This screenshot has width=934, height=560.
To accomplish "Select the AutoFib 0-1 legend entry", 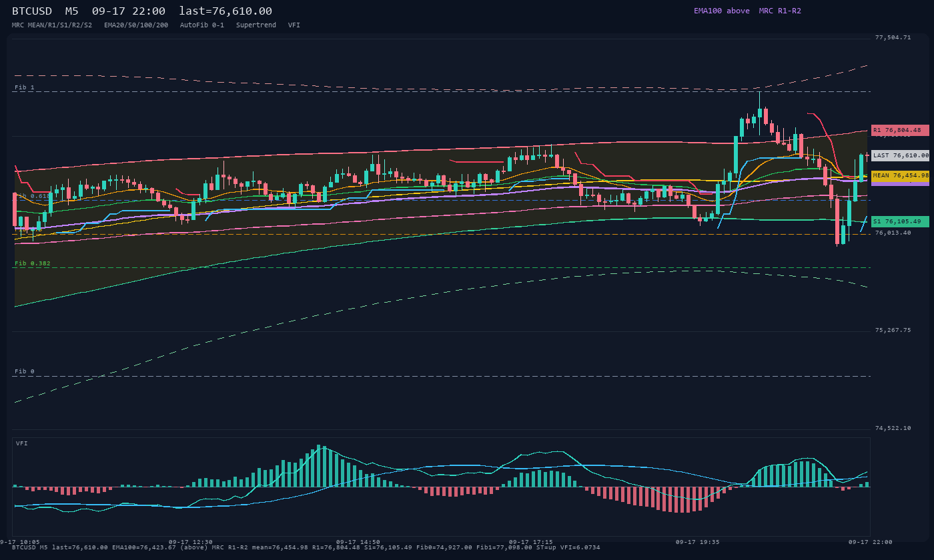I will click(202, 25).
